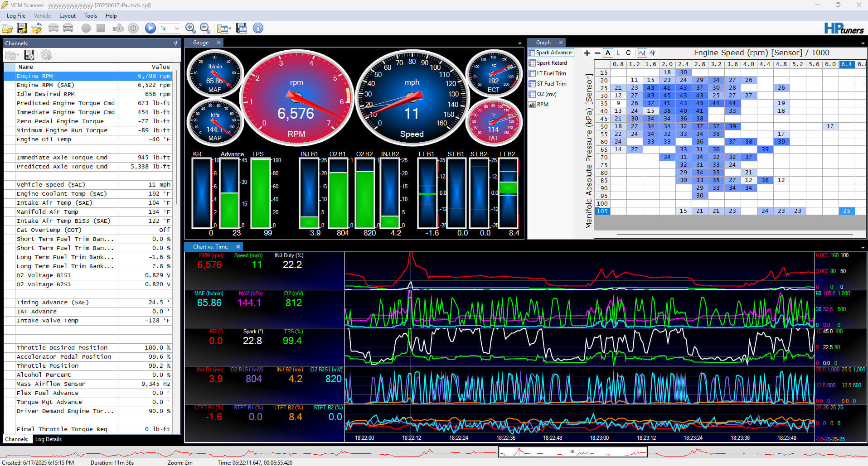Toggle the A average mode in Graph
Viewport: 868px width, 466px height.
click(607, 53)
